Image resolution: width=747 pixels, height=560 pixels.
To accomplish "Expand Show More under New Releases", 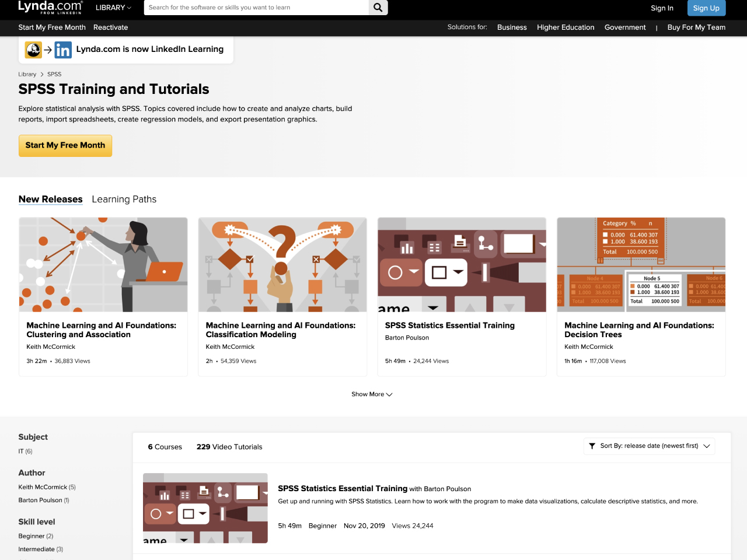I will [x=372, y=394].
